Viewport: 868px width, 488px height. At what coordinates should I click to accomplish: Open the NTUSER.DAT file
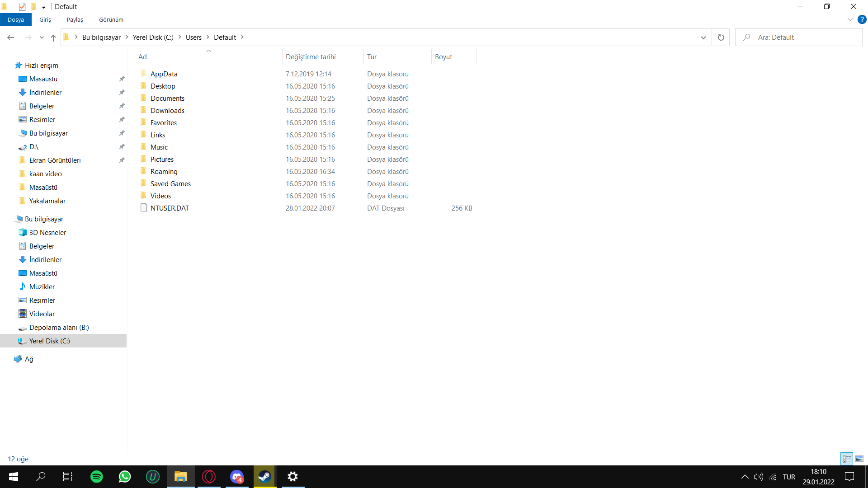(170, 208)
